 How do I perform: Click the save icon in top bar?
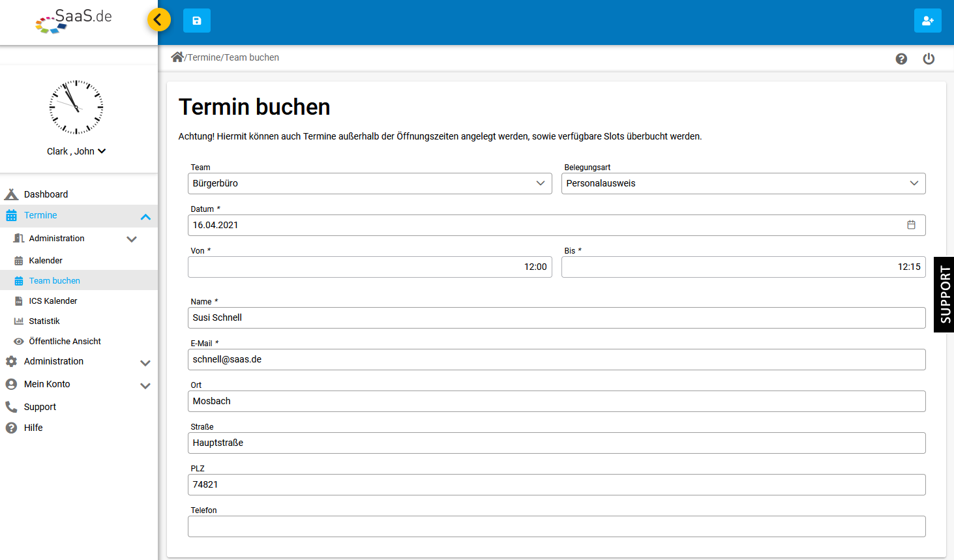[197, 21]
